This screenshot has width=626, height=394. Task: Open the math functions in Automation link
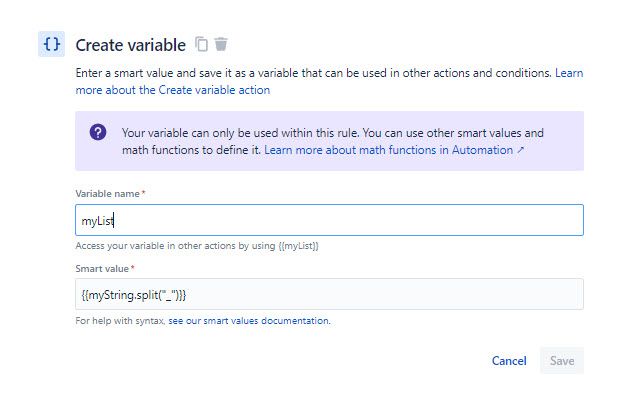pyautogui.click(x=388, y=150)
